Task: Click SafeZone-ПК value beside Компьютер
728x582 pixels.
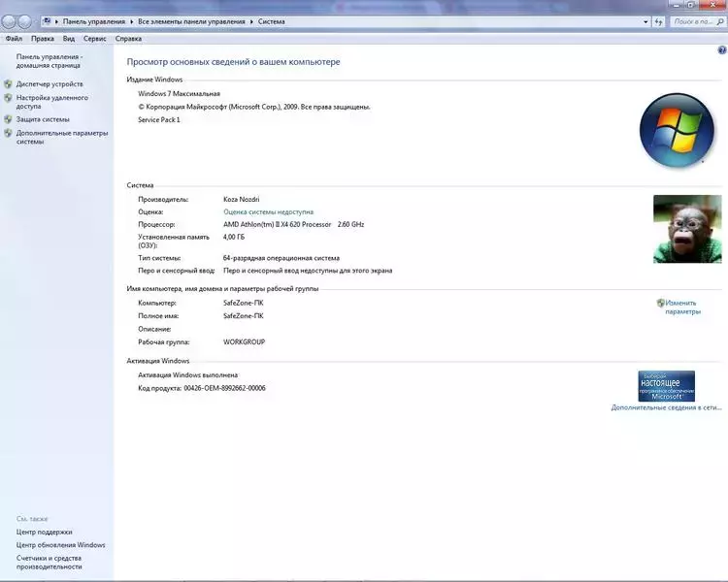Action: point(244,303)
